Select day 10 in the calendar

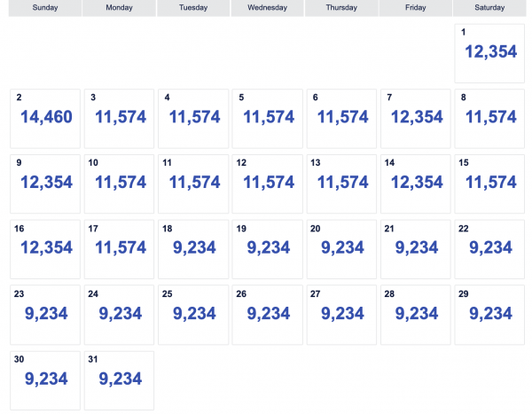(119, 183)
